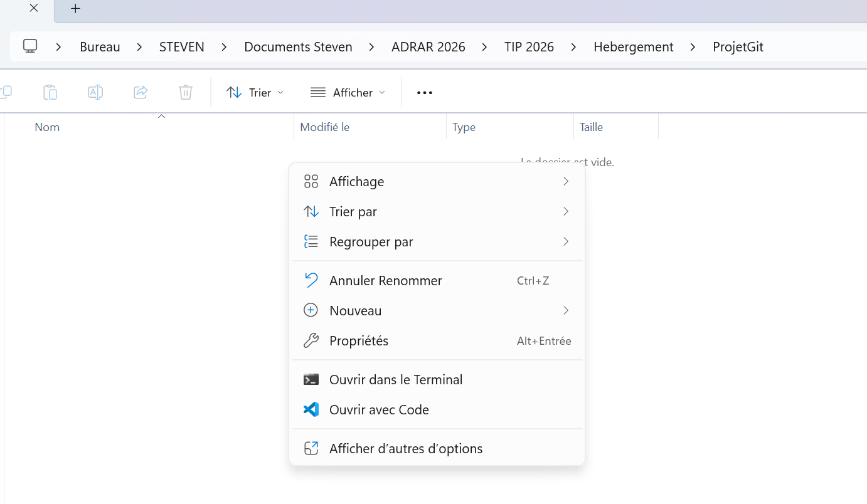Screen dimensions: 867x504
Task: Click the This PC monitor icon in breadcrumb
Action: point(30,46)
